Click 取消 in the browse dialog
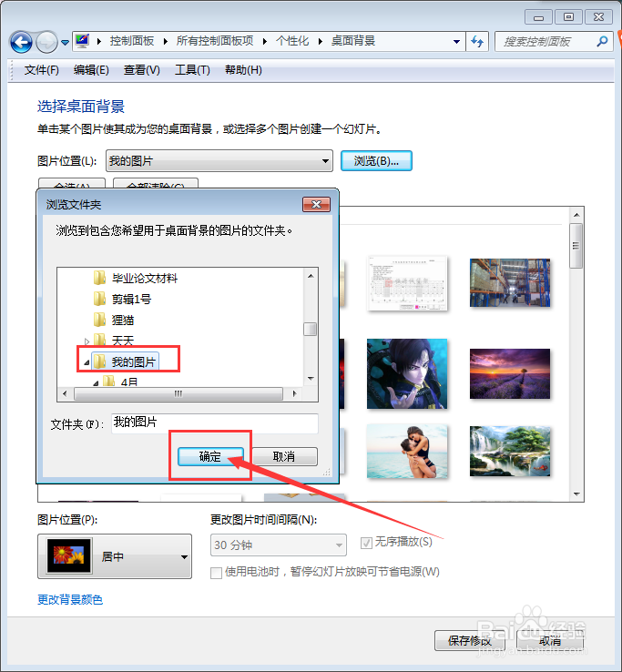 click(x=284, y=456)
